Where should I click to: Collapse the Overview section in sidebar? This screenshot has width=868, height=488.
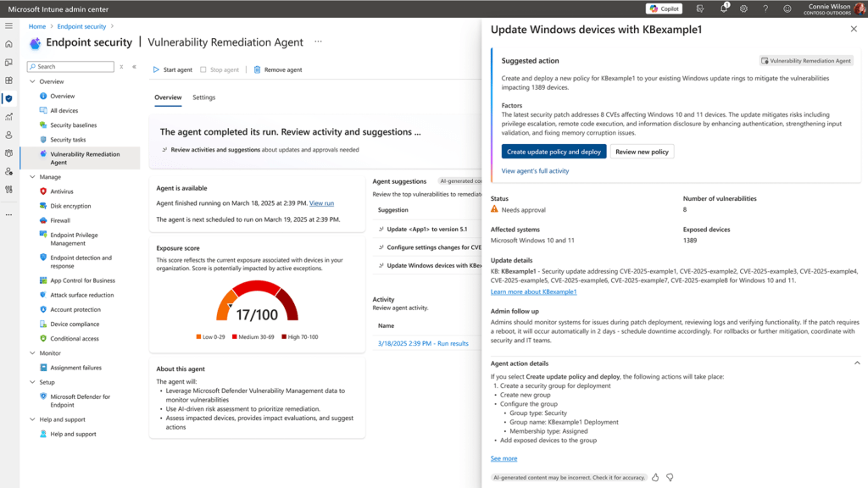coord(33,82)
